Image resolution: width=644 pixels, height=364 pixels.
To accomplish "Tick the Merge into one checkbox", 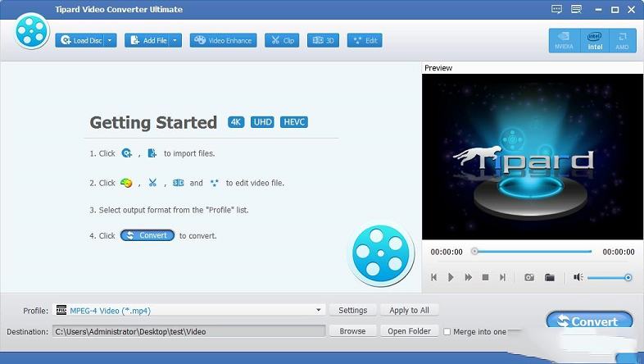I will [x=447, y=331].
